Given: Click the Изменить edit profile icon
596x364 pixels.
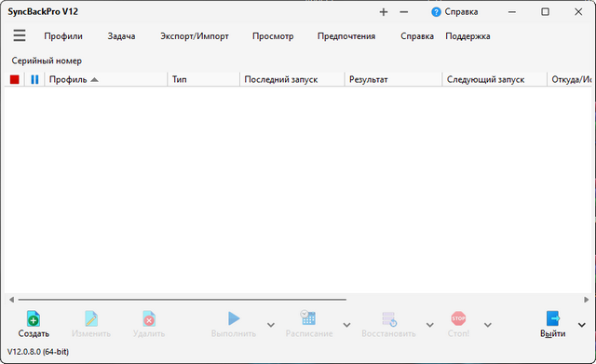Looking at the screenshot, I should (91, 318).
